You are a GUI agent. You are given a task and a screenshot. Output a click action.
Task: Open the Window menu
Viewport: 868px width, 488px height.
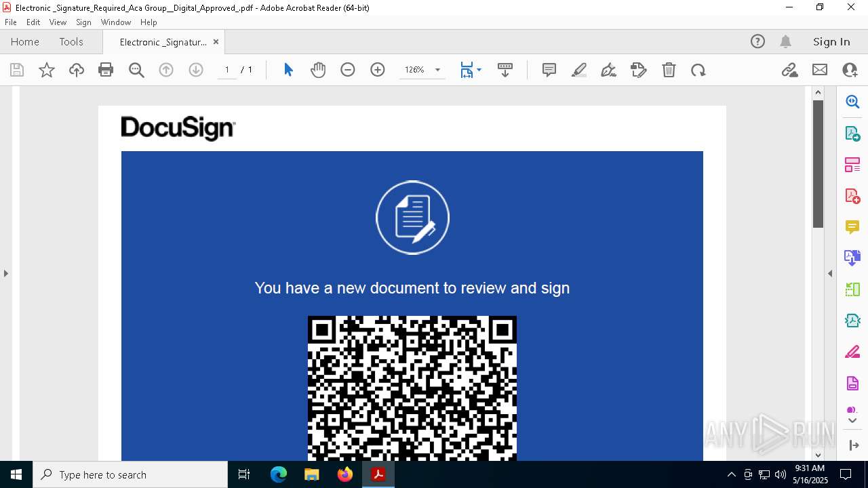tap(116, 22)
